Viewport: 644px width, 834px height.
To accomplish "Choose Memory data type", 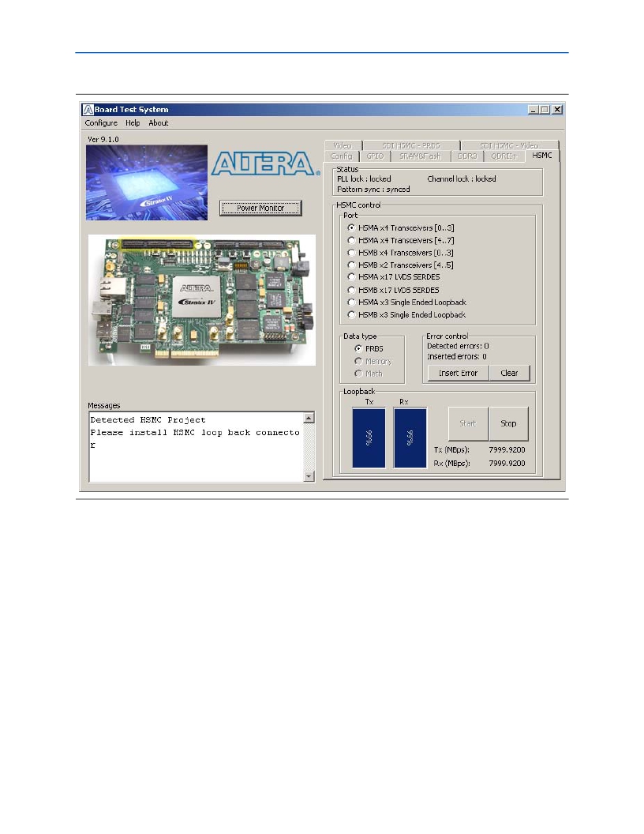I will point(373,361).
